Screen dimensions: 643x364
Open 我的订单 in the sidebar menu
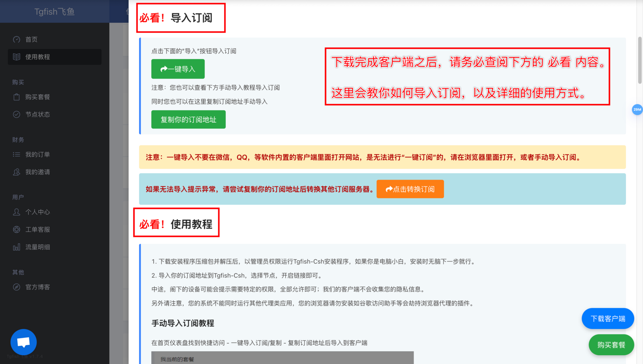click(38, 155)
